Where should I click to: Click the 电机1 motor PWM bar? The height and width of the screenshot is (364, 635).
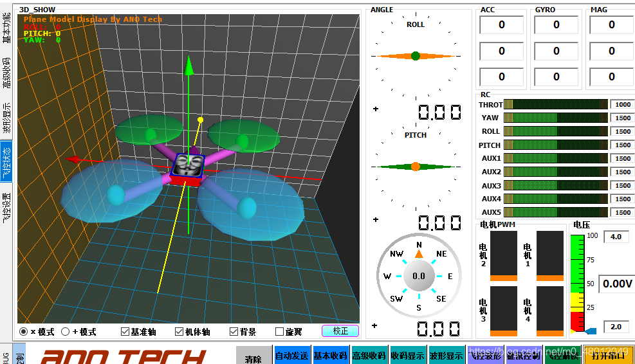550,256
